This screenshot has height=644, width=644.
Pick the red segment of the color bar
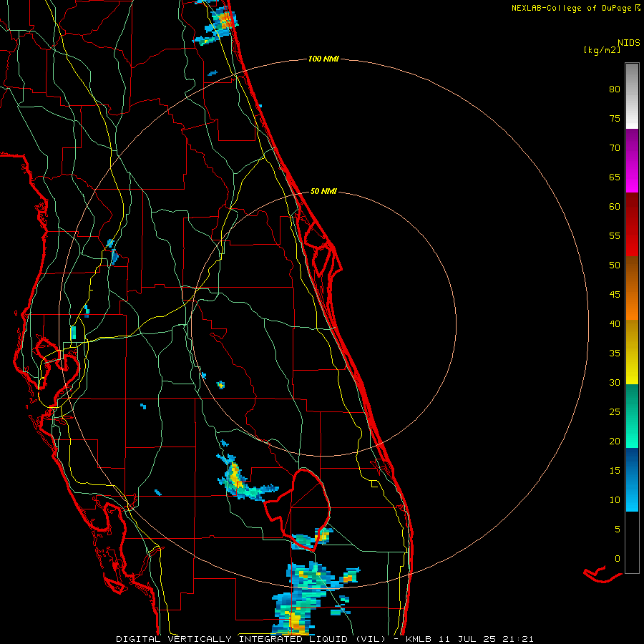point(632,225)
